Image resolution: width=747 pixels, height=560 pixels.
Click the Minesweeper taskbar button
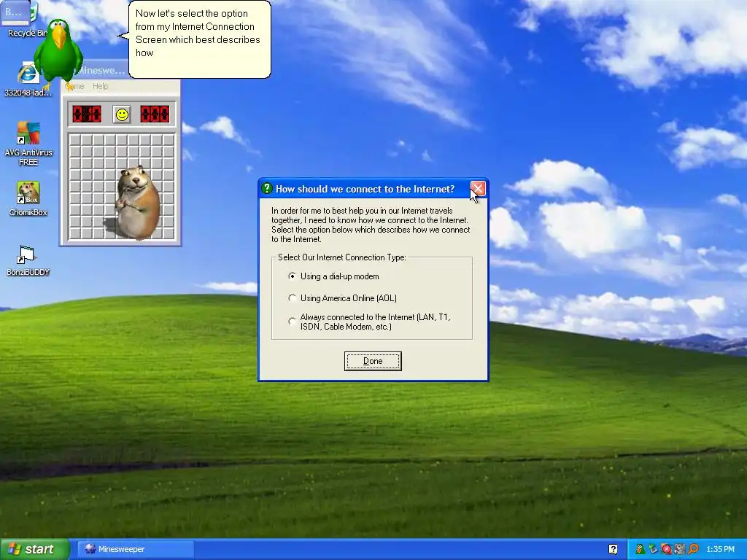135,549
